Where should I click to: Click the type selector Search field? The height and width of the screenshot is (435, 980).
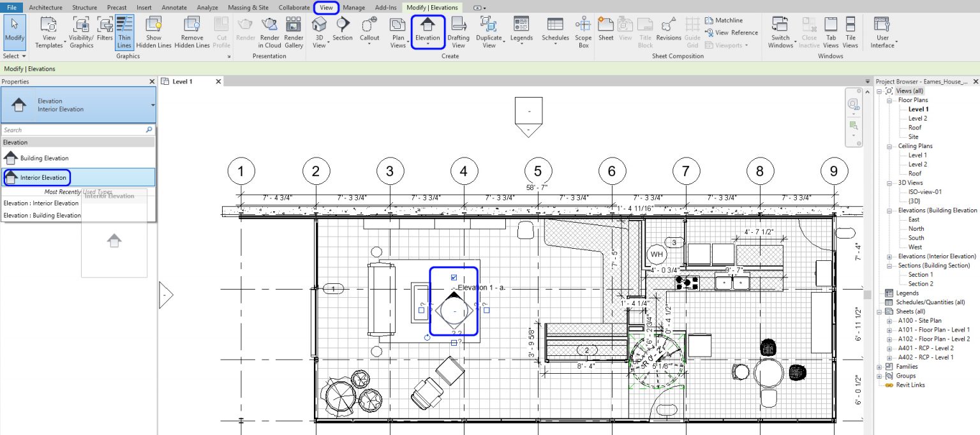click(x=73, y=130)
